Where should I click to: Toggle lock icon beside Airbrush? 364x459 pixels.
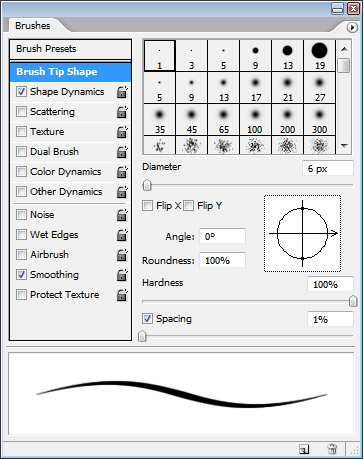122,255
